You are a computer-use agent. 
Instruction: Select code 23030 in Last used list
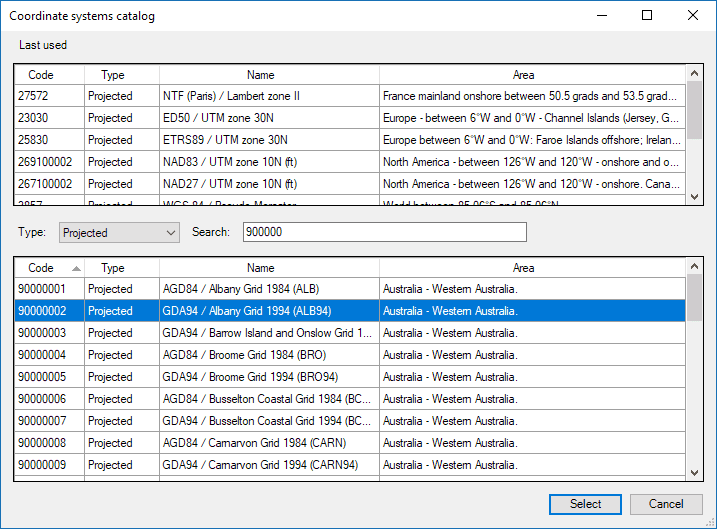pyautogui.click(x=49, y=118)
